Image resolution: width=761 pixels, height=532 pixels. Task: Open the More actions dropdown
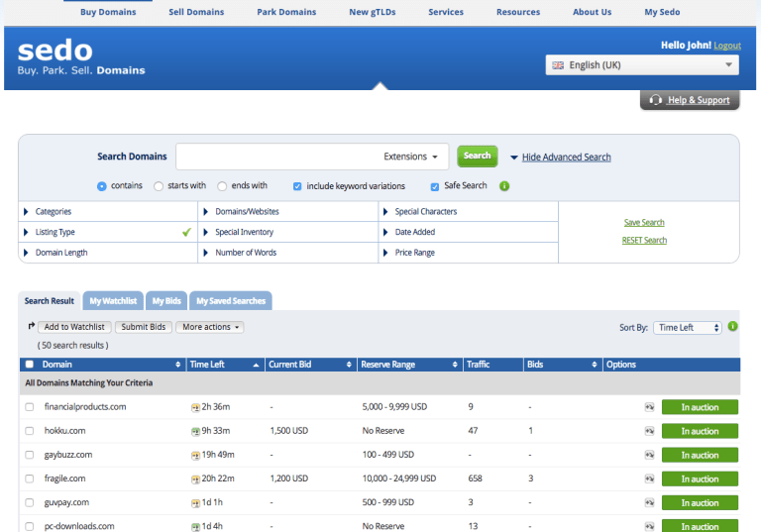[x=210, y=327]
